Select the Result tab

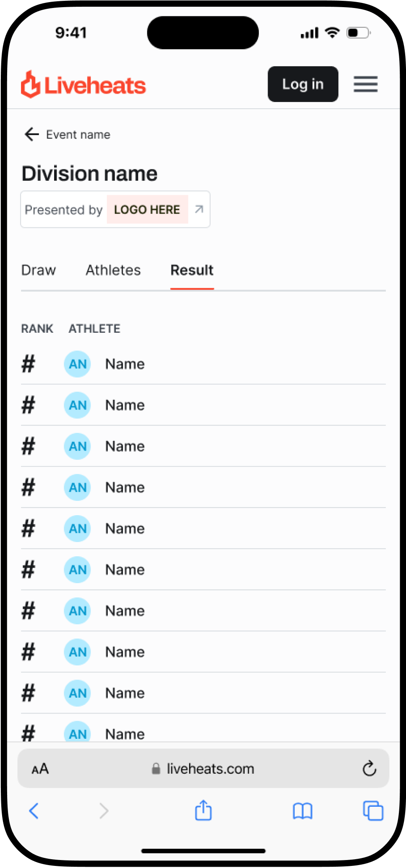tap(192, 270)
